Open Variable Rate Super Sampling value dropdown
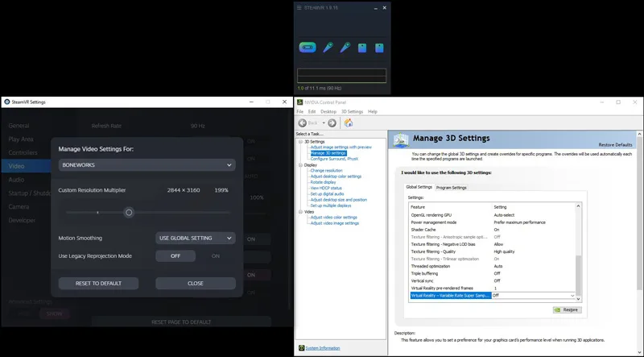 click(572, 295)
